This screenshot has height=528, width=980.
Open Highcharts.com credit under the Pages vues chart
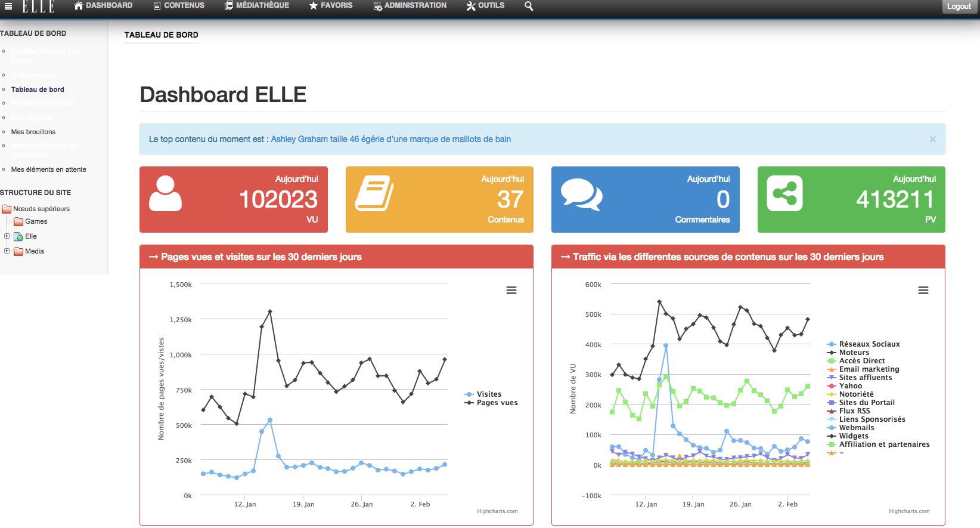click(x=497, y=511)
